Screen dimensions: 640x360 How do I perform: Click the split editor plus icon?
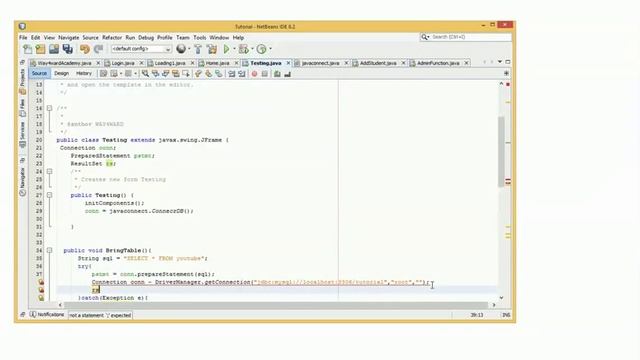pos(506,73)
